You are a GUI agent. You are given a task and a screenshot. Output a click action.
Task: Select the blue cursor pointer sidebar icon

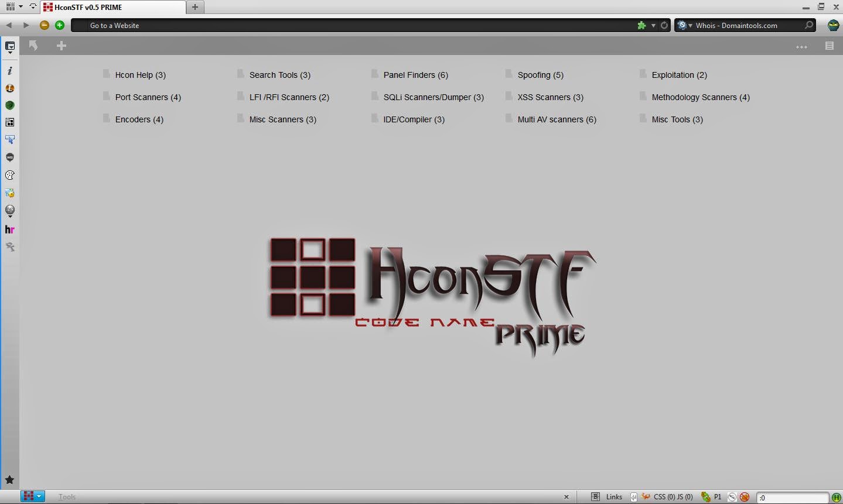[10, 139]
